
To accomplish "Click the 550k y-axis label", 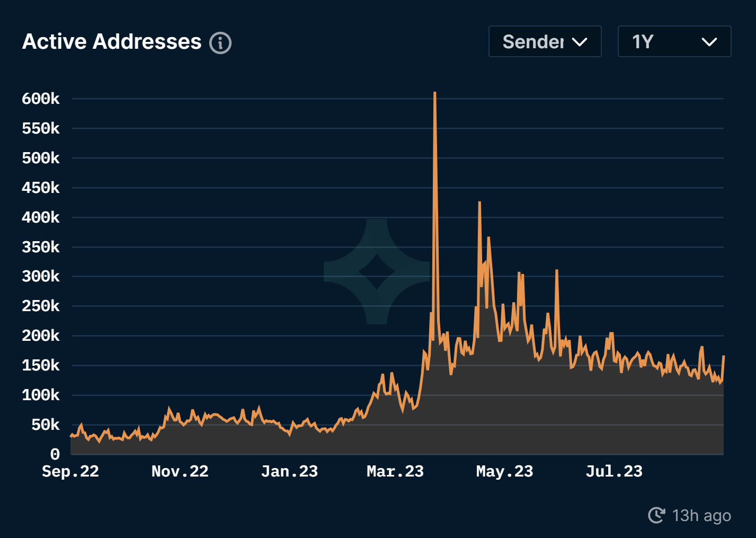I will [x=41, y=128].
